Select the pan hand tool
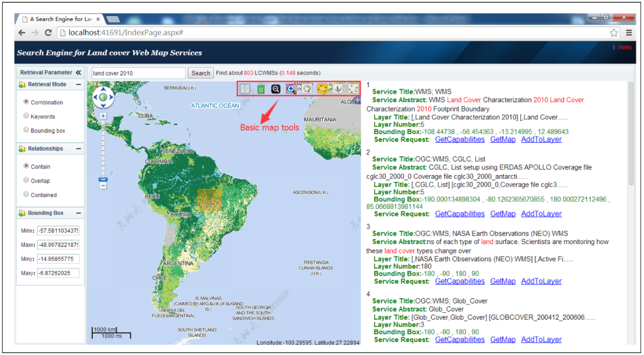This screenshot has width=644, height=355. 307,89
